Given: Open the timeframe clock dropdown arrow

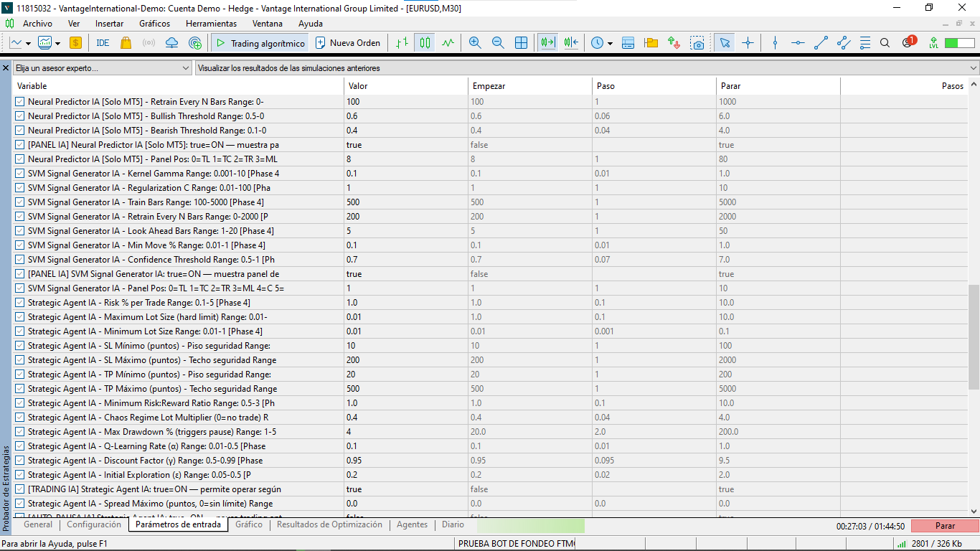Looking at the screenshot, I should click(x=610, y=44).
